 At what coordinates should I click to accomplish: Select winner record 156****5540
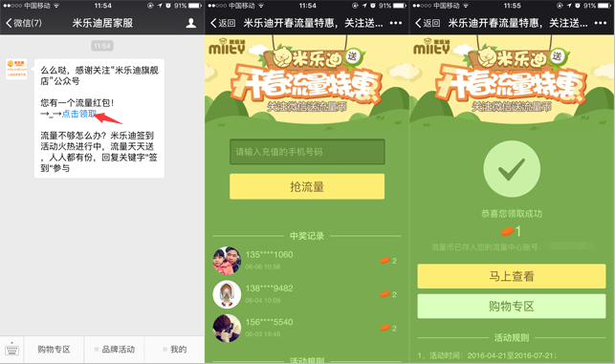pos(307,328)
